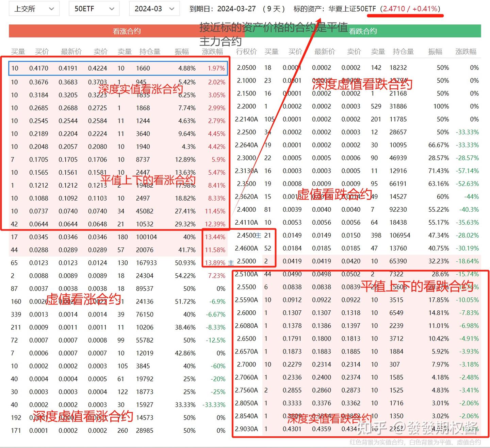Open the 上交所 exchange dropdown
Viewport: 490px width, 448px height.
(x=34, y=9)
